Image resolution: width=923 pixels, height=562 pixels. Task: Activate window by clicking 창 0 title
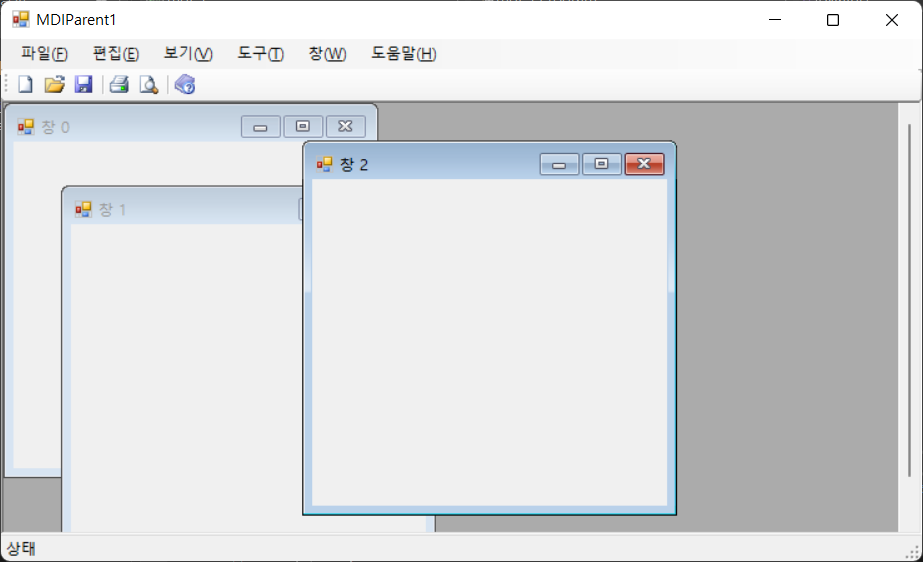[x=55, y=127]
